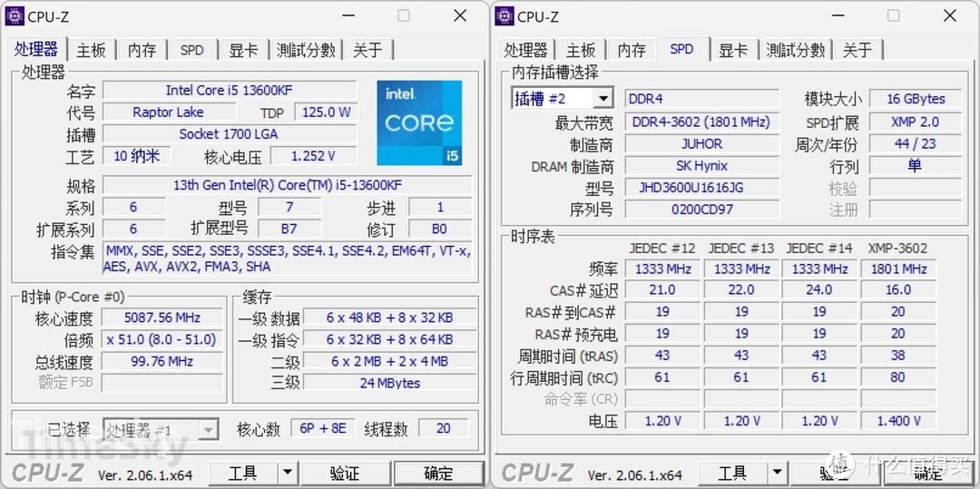The width and height of the screenshot is (980, 489).
Task: Click the specification 13th Gen Intel(R) Core(TM) i5-13600KF
Action: [x=288, y=185]
